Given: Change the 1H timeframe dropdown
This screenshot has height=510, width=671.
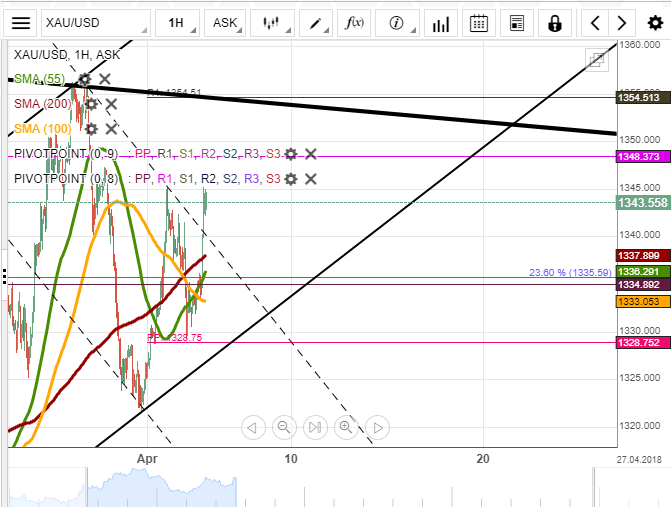Looking at the screenshot, I should coord(177,23).
